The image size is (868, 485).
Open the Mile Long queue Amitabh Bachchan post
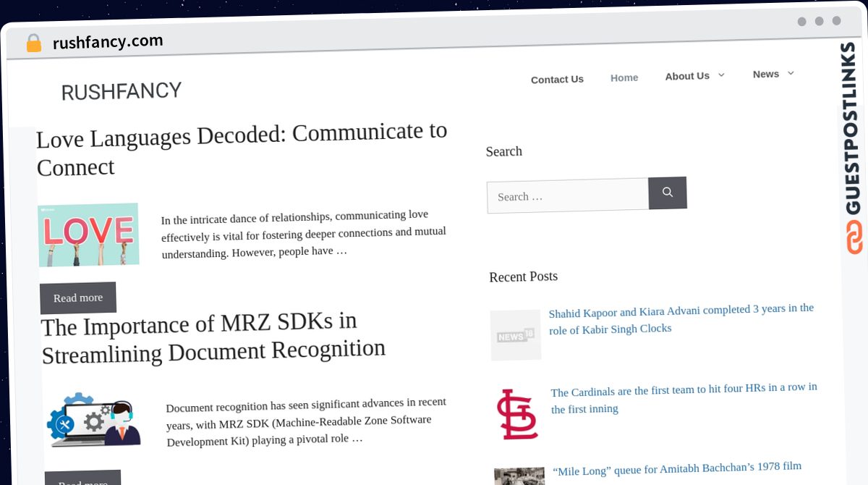pyautogui.click(x=677, y=468)
